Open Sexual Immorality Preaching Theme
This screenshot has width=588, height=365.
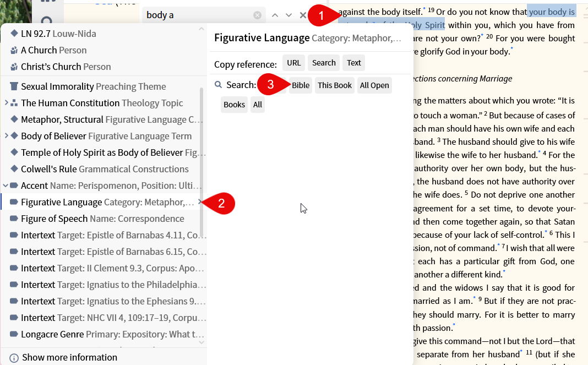pos(104,86)
